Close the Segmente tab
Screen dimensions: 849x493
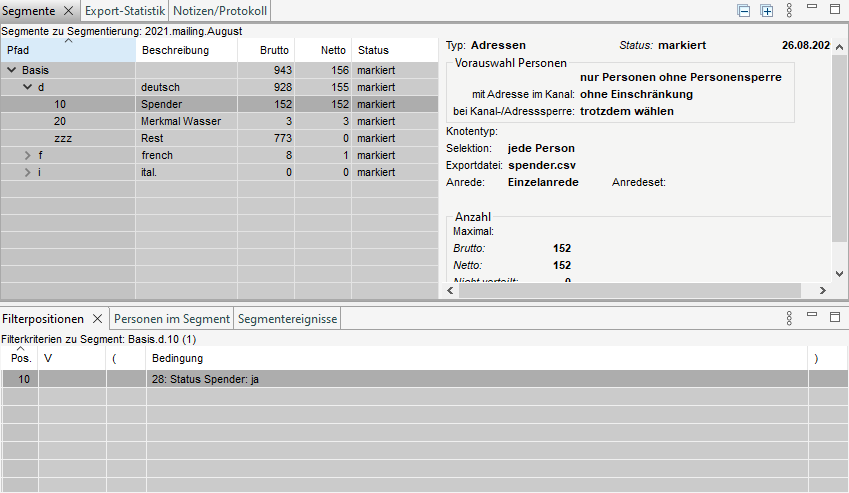[x=68, y=11]
